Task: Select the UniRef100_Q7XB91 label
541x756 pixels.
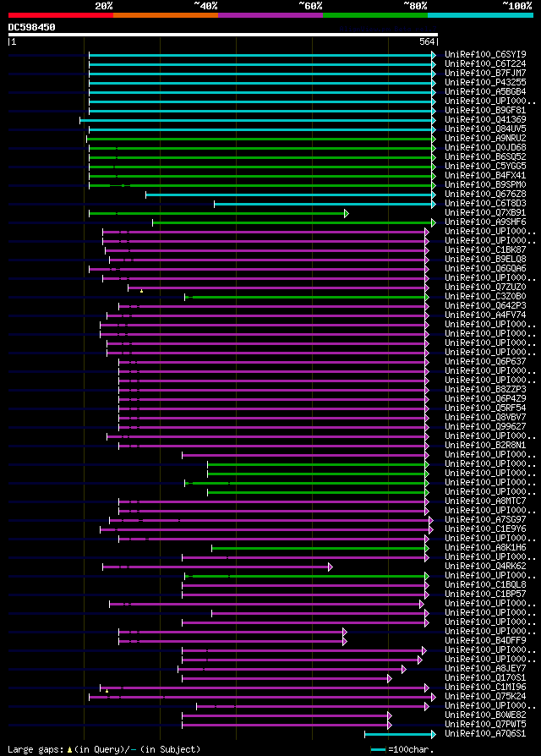Action: coord(485,212)
